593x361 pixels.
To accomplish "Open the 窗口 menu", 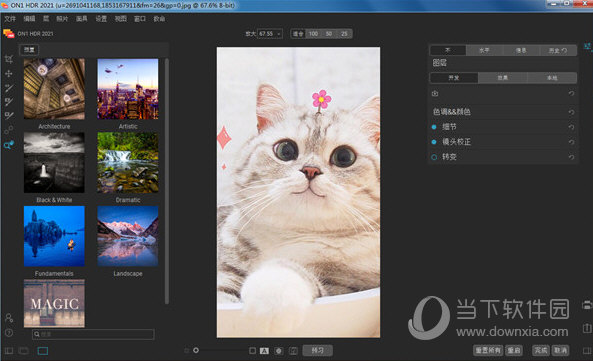I will coord(140,19).
